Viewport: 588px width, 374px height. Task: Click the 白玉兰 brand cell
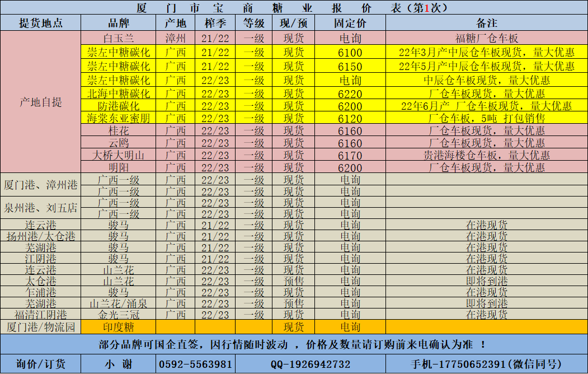pyautogui.click(x=118, y=39)
